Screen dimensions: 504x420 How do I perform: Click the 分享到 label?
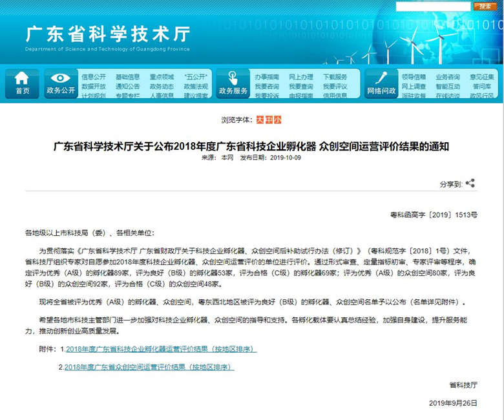pos(451,184)
